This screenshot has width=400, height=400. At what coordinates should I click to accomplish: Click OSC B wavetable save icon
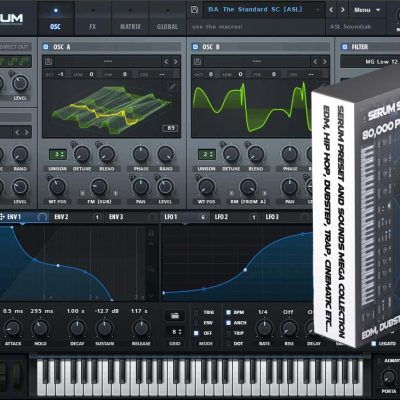click(198, 62)
